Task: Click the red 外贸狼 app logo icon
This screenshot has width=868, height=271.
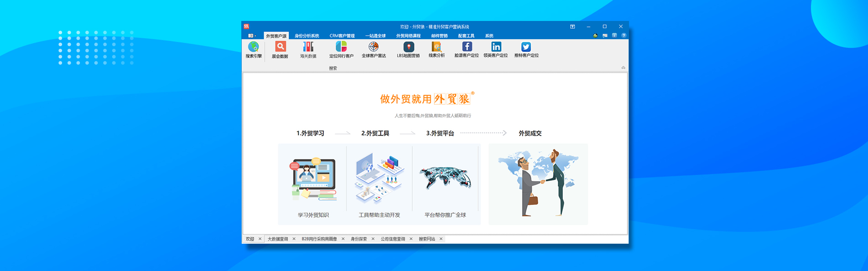Action: click(x=246, y=26)
